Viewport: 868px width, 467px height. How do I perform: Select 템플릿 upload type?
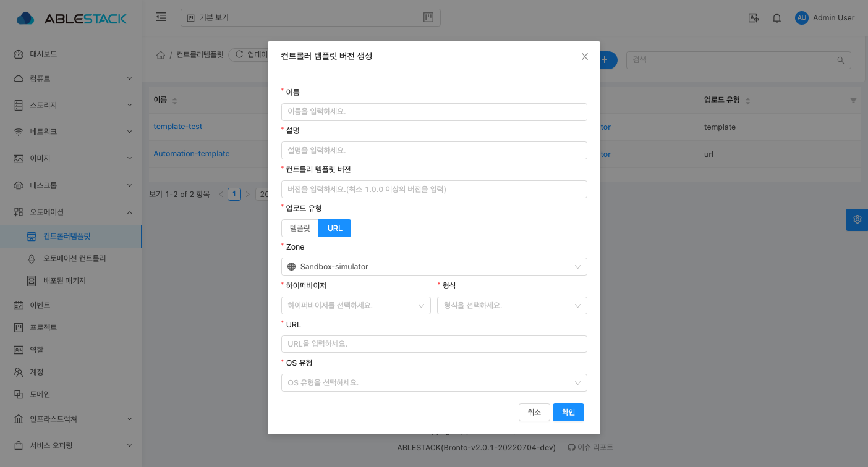pyautogui.click(x=300, y=229)
